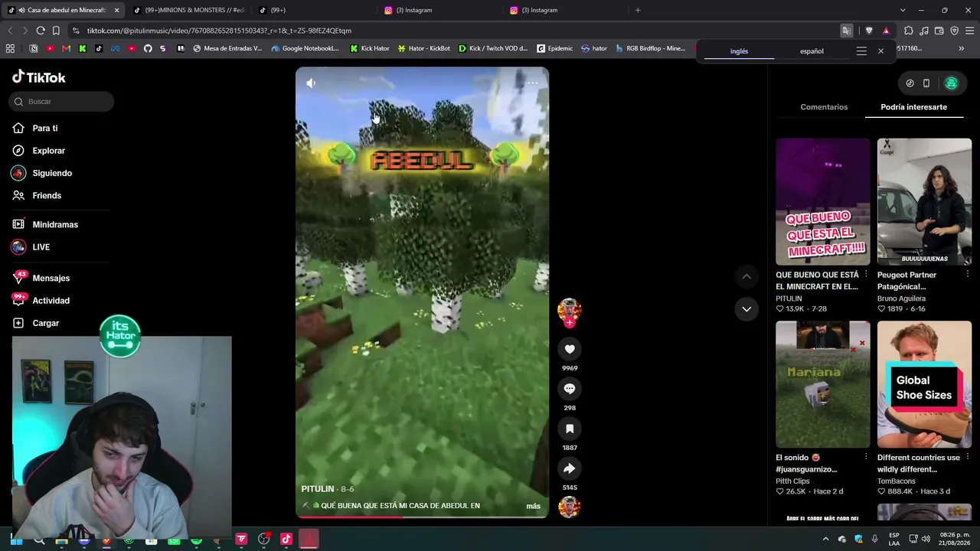This screenshot has height=551, width=980.
Task: Open the Peugeot Partner video thumbnail
Action: click(924, 201)
